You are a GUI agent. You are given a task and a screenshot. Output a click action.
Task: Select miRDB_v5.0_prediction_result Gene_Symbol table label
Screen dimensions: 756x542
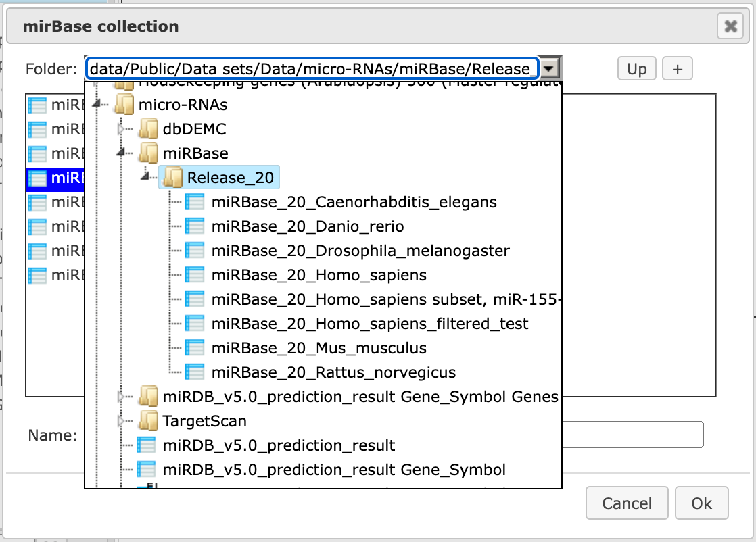(334, 470)
